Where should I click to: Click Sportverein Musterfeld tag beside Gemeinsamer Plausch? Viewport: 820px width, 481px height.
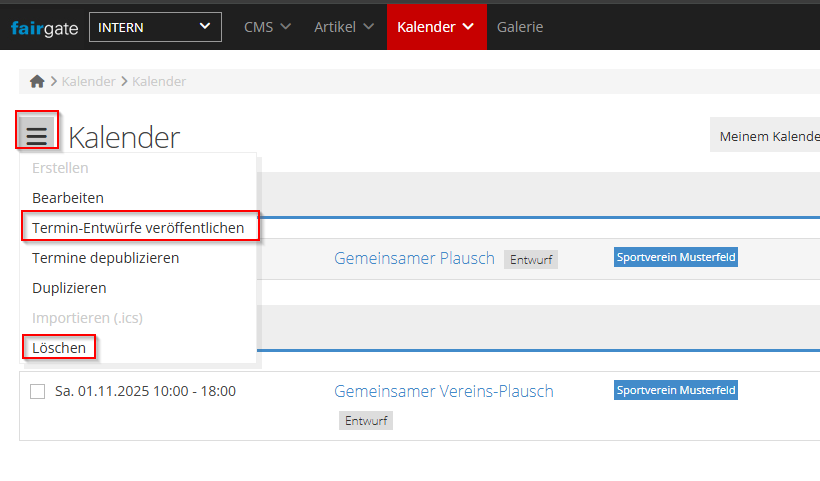[x=675, y=258]
